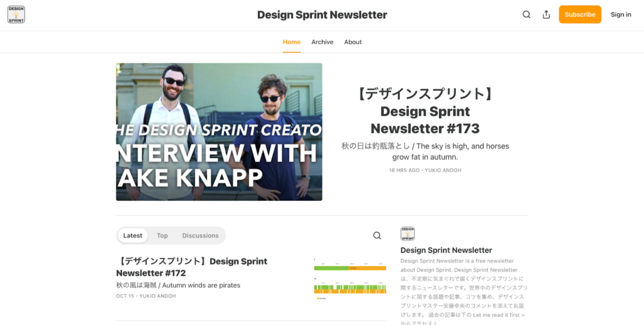Select the Latest posts filter
Image resolution: width=644 pixels, height=325 pixels.
click(133, 236)
